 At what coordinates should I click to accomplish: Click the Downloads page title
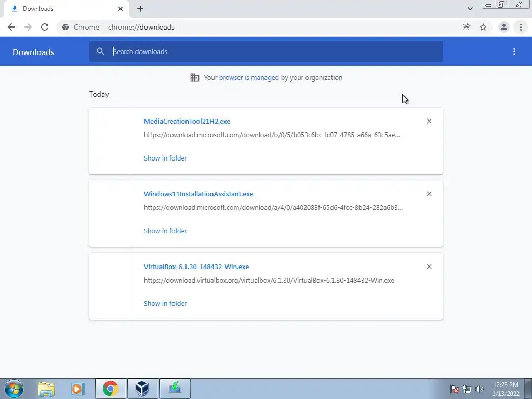pos(33,52)
